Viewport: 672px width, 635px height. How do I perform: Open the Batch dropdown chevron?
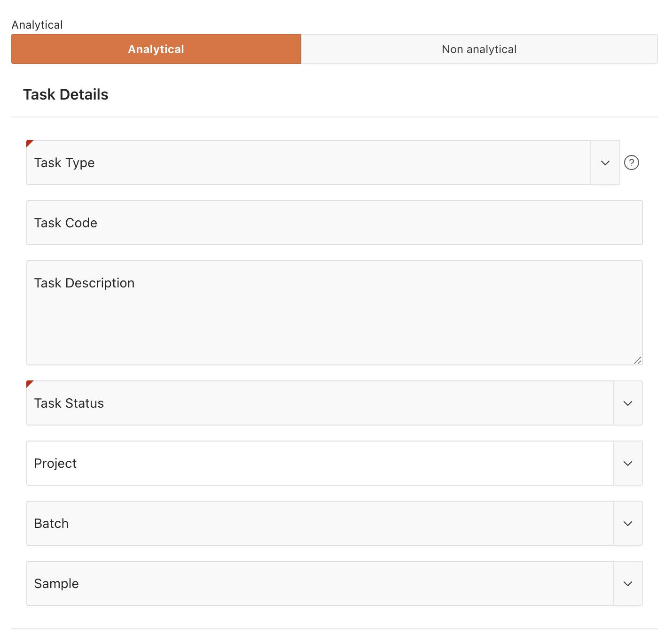click(627, 523)
